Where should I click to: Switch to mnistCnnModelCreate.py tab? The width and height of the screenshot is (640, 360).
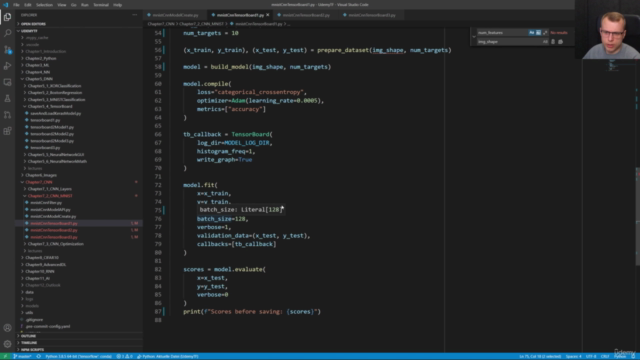[176, 15]
